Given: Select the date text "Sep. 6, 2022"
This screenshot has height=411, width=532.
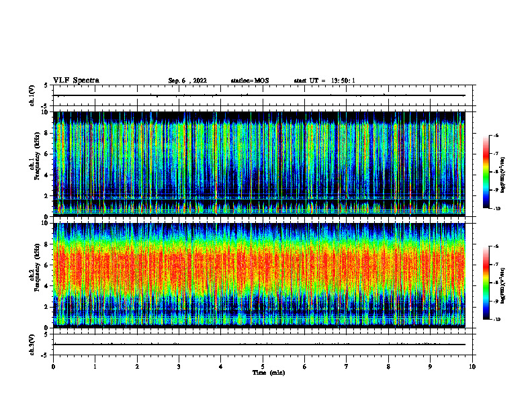Looking at the screenshot, I should [x=187, y=81].
